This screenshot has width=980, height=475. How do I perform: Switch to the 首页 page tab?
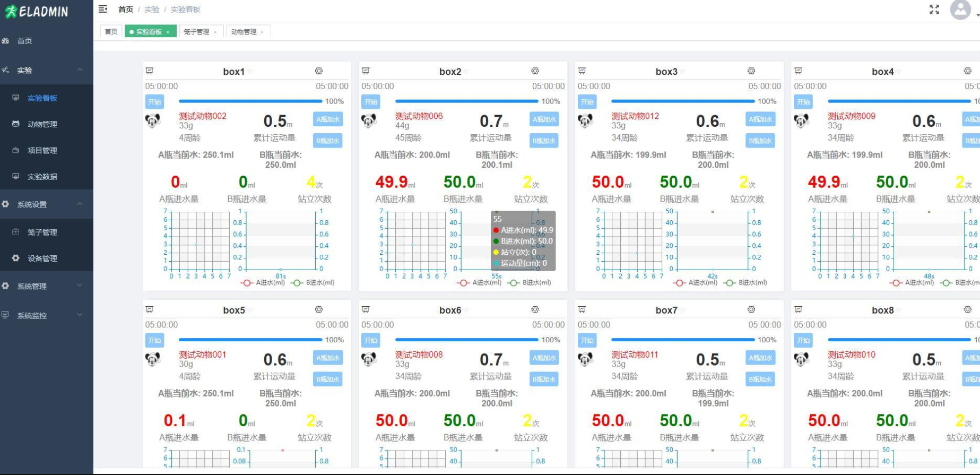pos(111,32)
